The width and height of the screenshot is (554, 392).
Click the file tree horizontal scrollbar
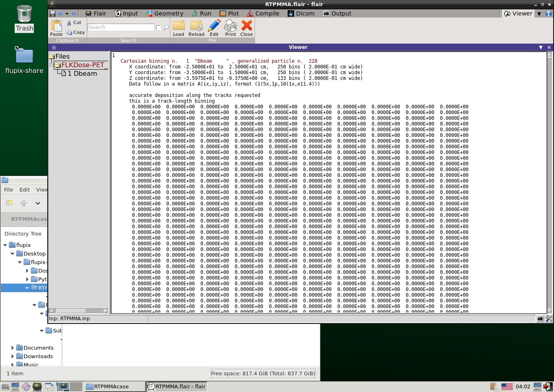click(x=79, y=311)
